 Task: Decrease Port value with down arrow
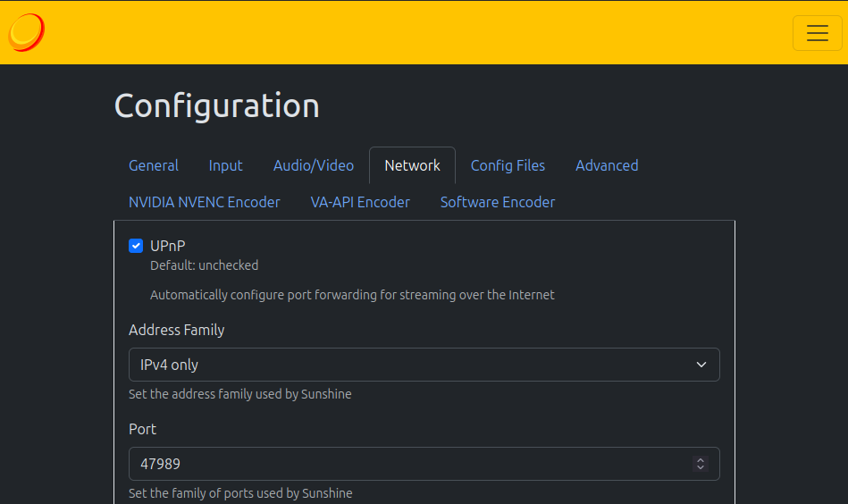coord(701,467)
